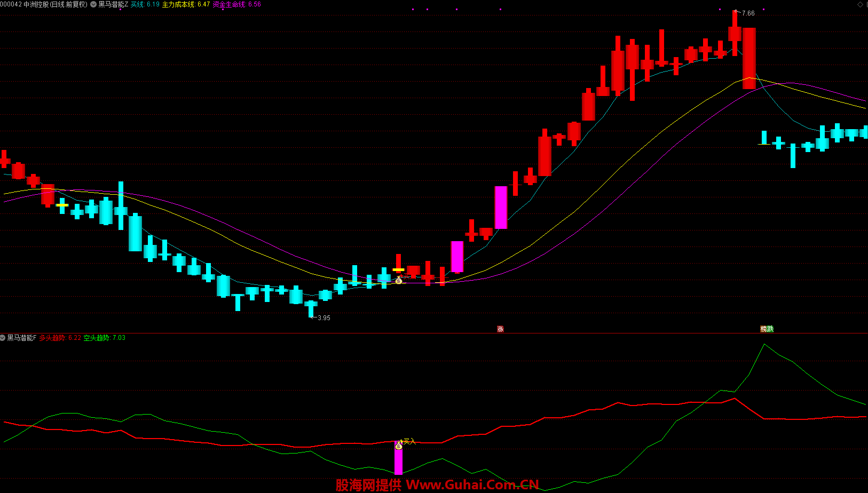This screenshot has height=493, width=868.
Task: Click the 多头趋势 6.22 label
Action: point(60,338)
